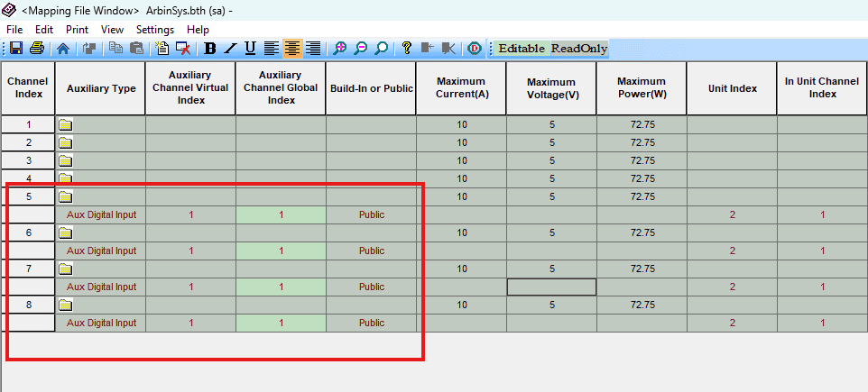Click Aux Digital Input under channel 8
Viewport: 868px width, 392px height.
tap(101, 323)
